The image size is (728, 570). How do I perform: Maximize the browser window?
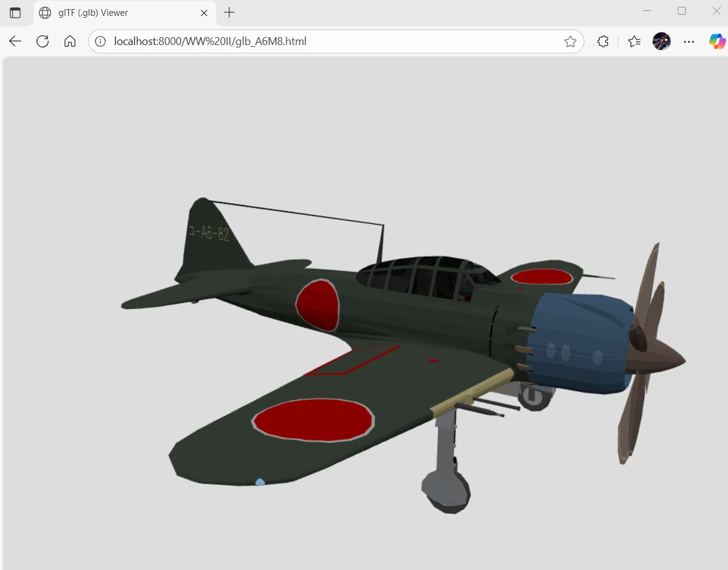(x=682, y=11)
